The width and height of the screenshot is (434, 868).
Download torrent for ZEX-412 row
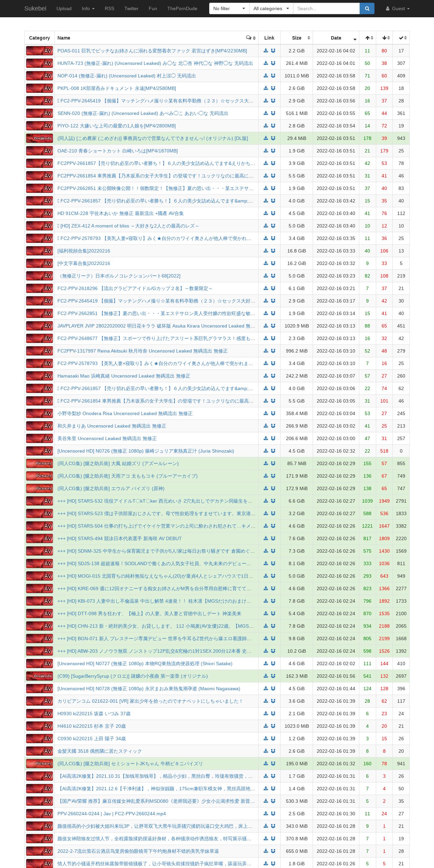click(266, 226)
